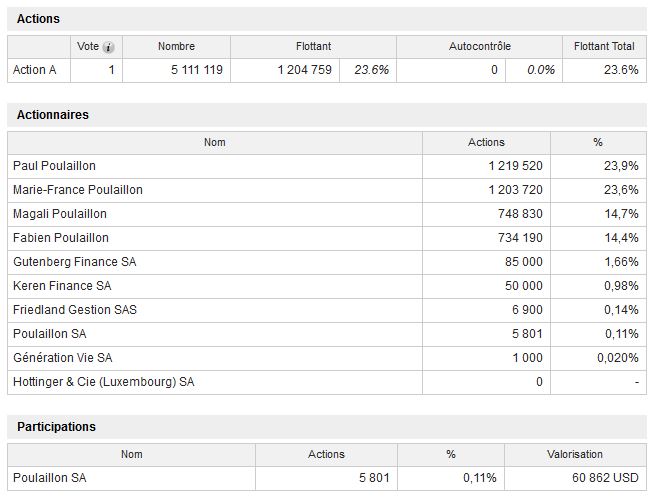Open Keren Finance SA entry
Viewport: 656px width, 500px height.
[62, 286]
